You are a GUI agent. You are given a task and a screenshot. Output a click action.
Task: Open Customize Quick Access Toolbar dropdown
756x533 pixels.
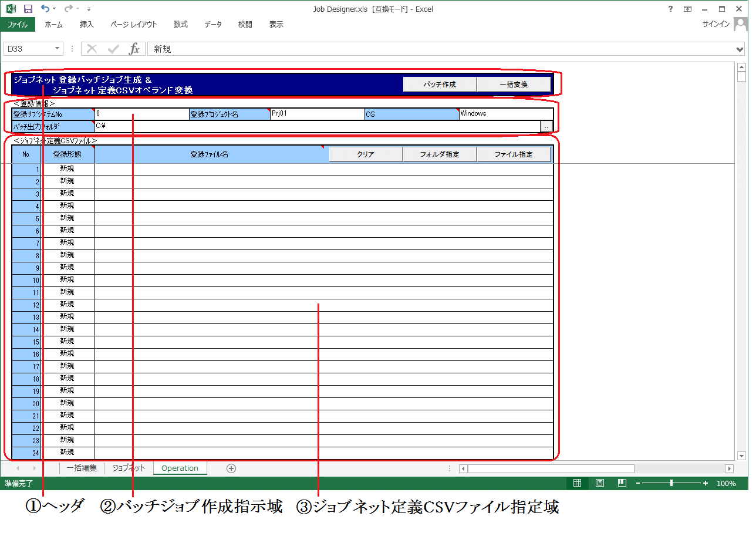(x=89, y=9)
